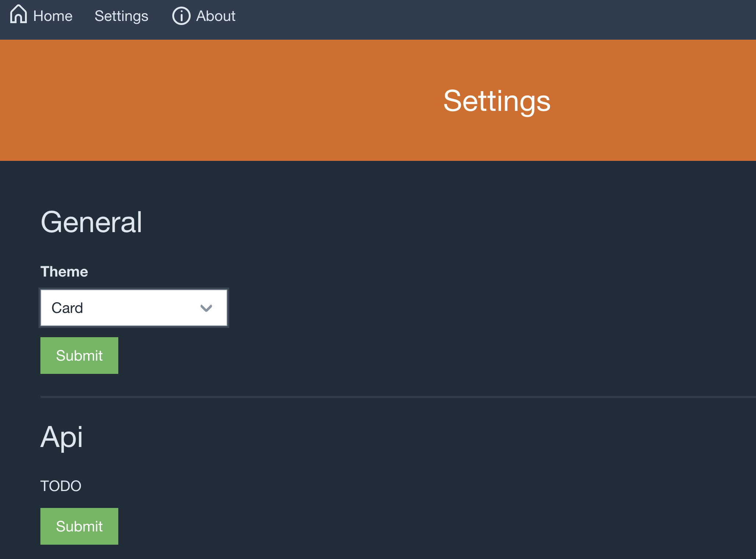Click the Card text in Theme selector
The height and width of the screenshot is (559, 756).
tap(67, 308)
